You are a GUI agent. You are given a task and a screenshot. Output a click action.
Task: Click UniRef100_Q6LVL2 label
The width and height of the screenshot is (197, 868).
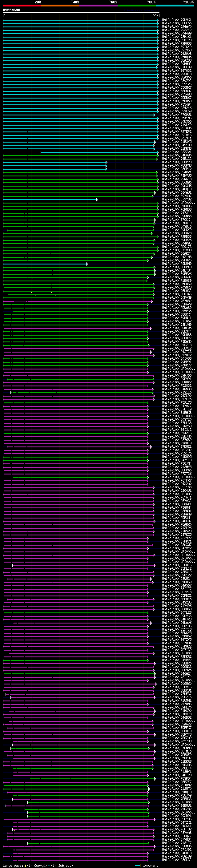pos(176,349)
